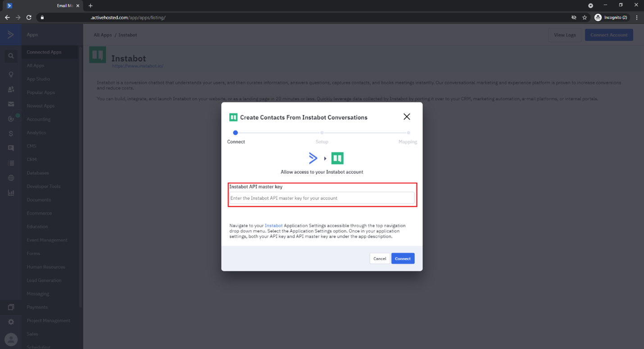Open the Conversations chat icon
The width and height of the screenshot is (644, 349).
pos(11,148)
